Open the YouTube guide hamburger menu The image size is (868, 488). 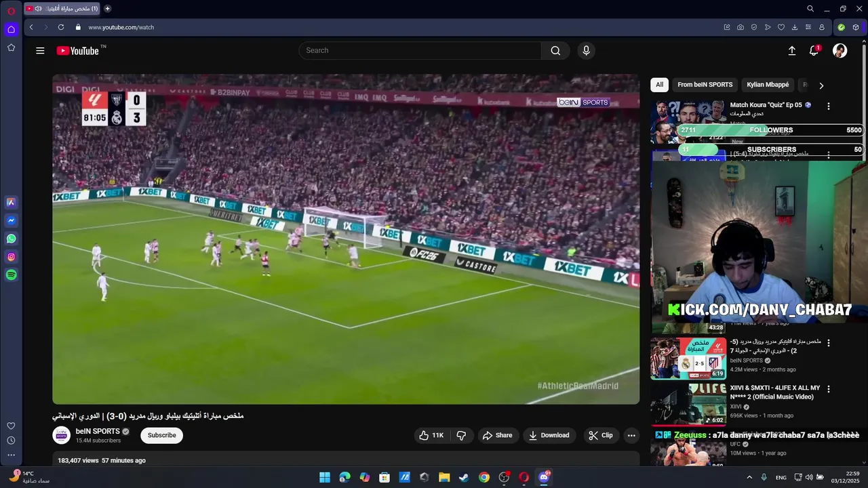pos(40,51)
